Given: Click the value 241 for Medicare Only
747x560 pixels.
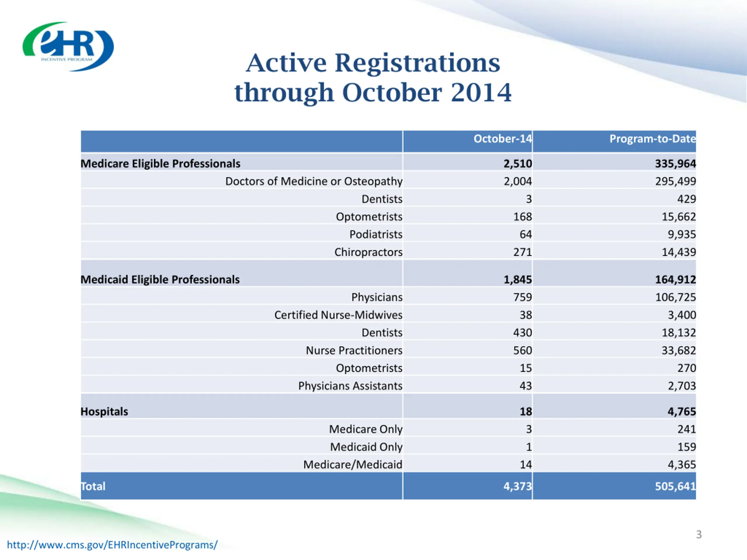Looking at the screenshot, I should point(687,429).
